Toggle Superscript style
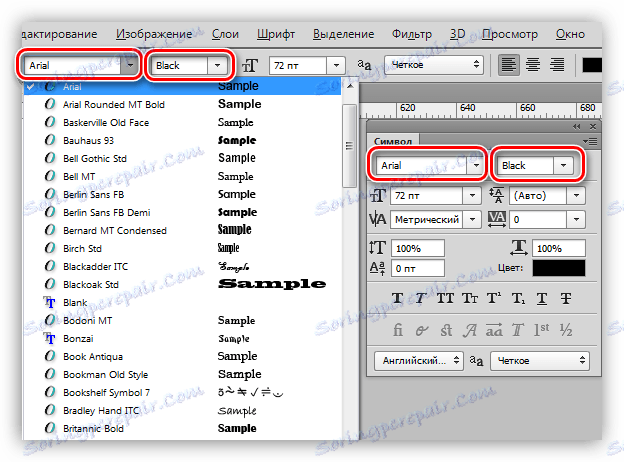The height and width of the screenshot is (462, 624). click(494, 298)
